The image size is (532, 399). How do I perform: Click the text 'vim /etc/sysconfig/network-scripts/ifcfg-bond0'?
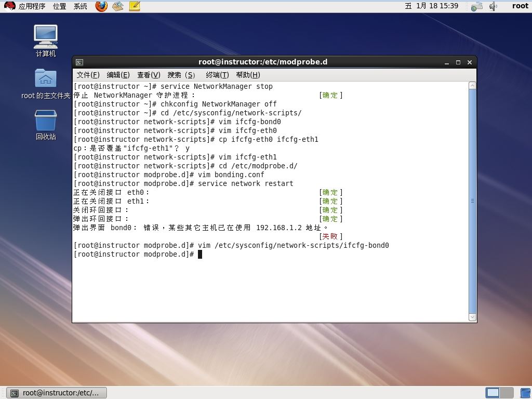(294, 245)
